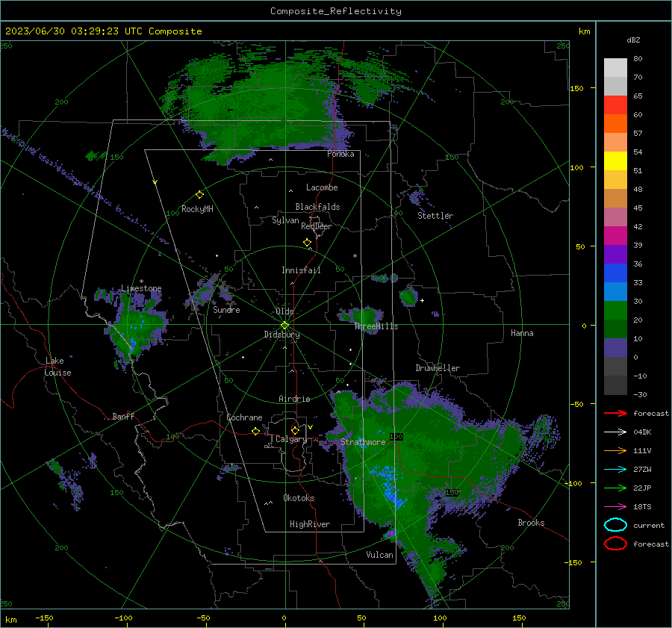Click the Innisfail city label
Image resolution: width=672 pixels, height=628 pixels.
point(301,270)
